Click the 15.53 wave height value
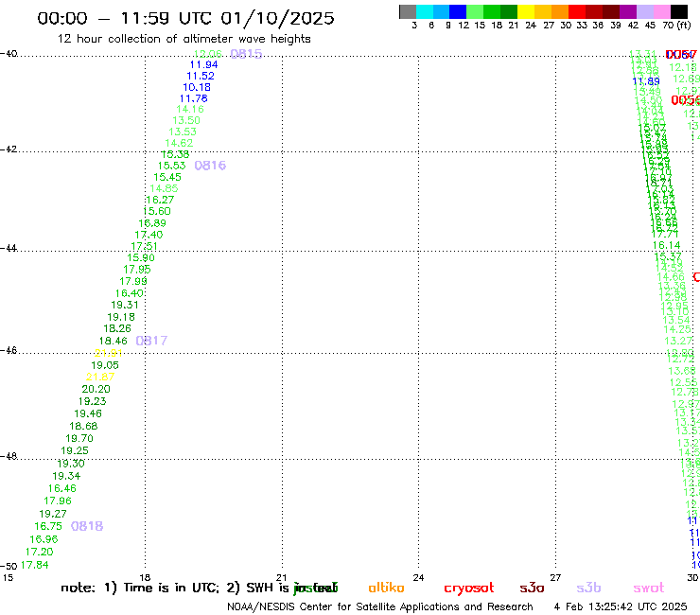 point(171,166)
